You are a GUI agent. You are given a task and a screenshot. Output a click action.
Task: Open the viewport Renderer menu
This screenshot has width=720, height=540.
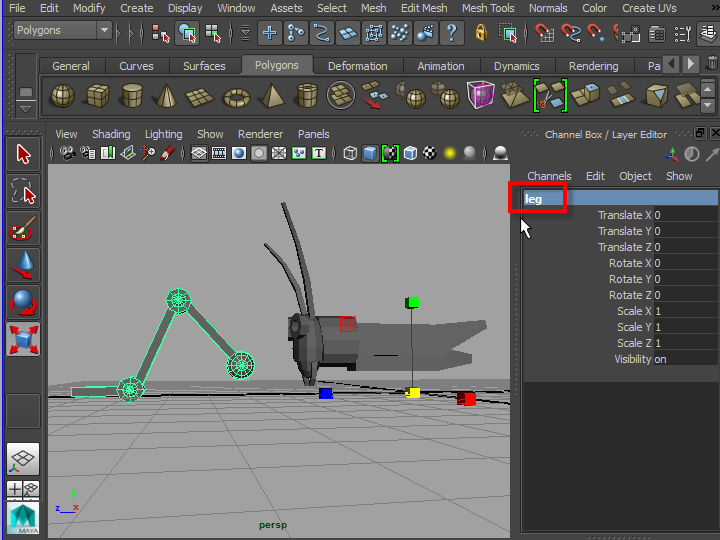pyautogui.click(x=260, y=134)
